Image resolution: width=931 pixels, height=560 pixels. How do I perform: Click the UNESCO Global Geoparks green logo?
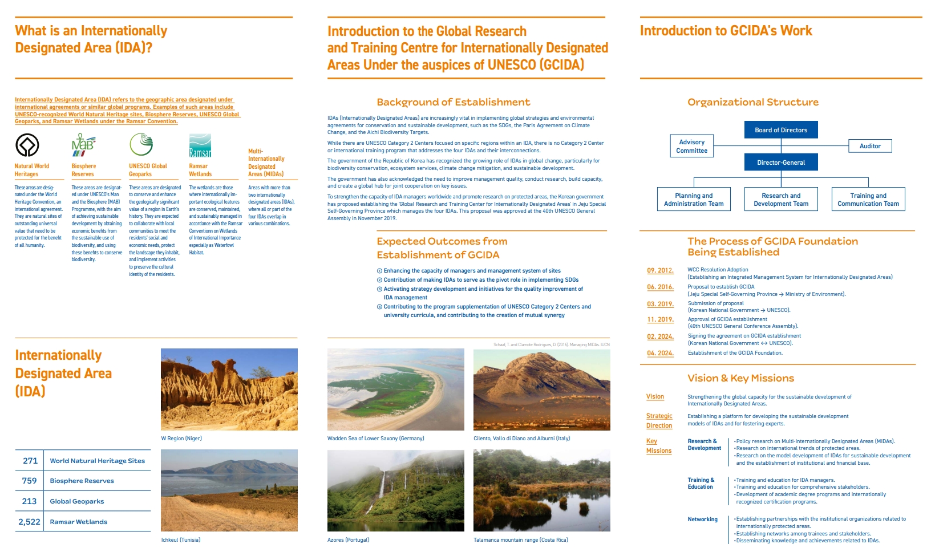click(141, 144)
